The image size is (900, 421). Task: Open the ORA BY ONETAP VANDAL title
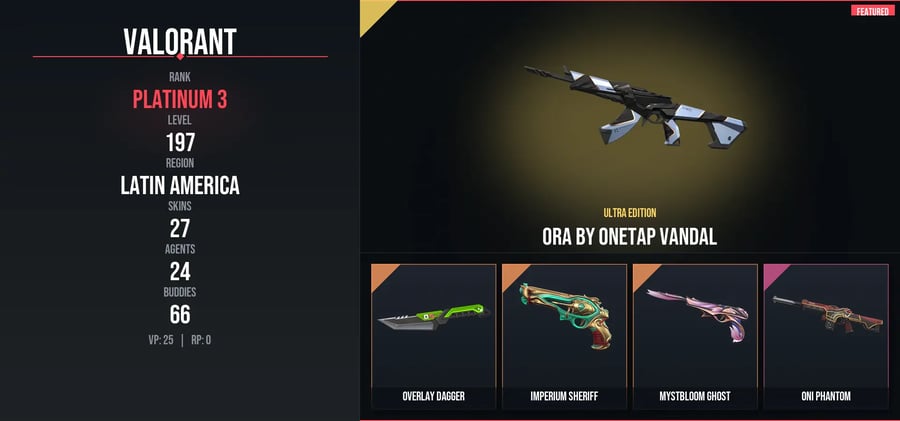[x=630, y=237]
